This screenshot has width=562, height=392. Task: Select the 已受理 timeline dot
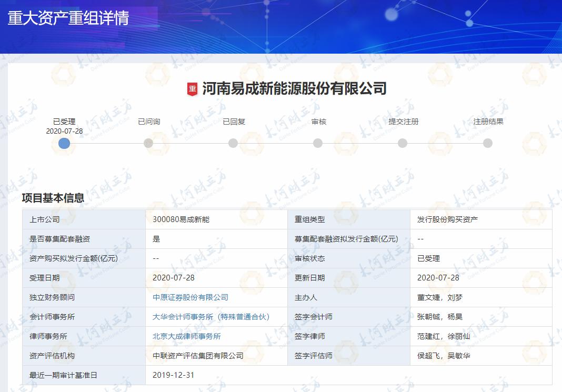(64, 143)
